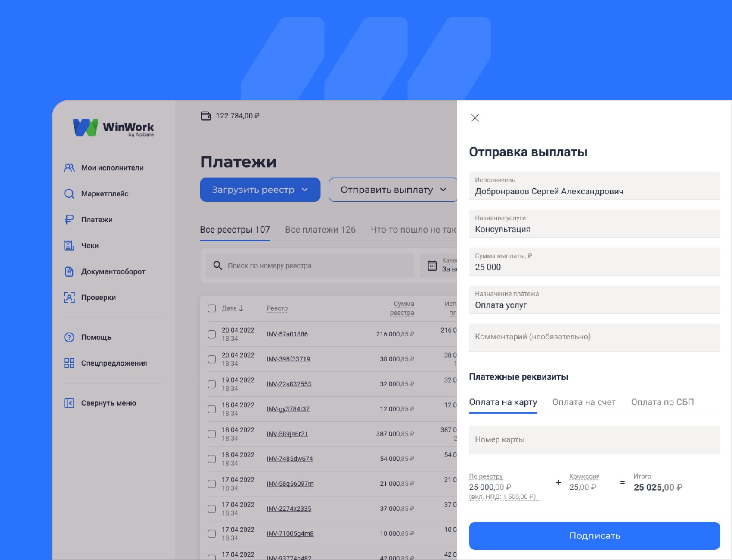Select the Все платежи 126 tab
This screenshot has height=560, width=732.
tap(320, 230)
